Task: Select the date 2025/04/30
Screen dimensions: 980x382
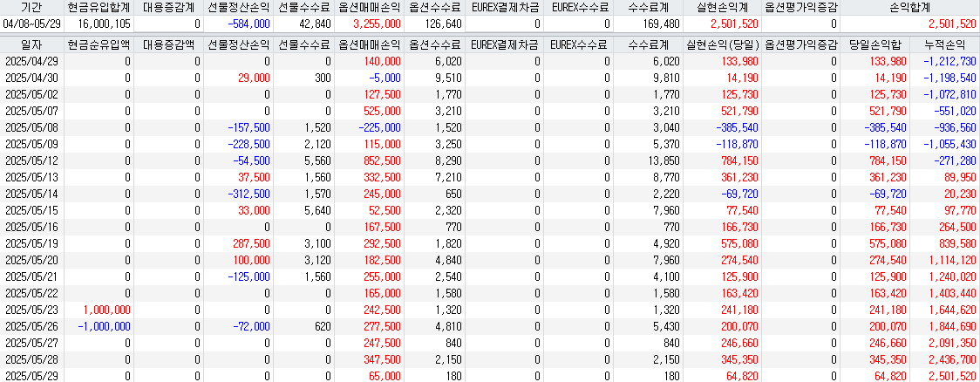Action: 31,78
